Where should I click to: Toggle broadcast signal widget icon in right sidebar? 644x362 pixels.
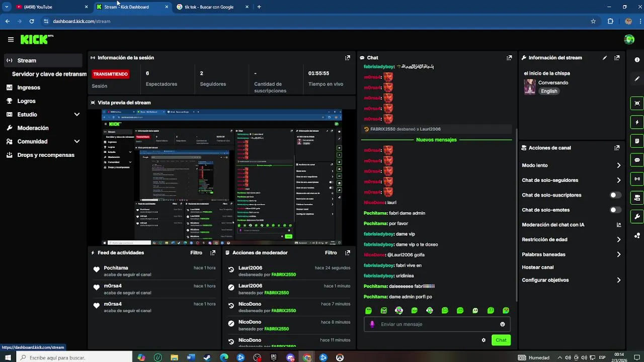(x=637, y=178)
